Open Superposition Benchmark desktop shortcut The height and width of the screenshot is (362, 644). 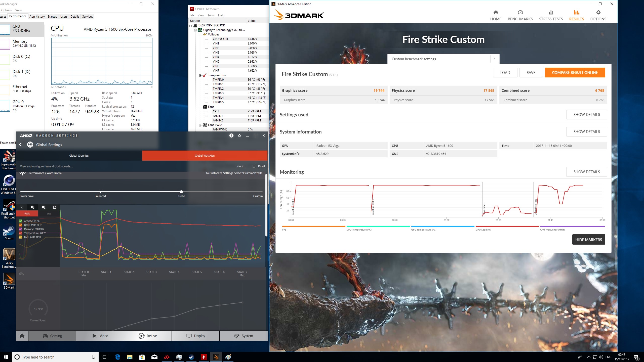9,160
